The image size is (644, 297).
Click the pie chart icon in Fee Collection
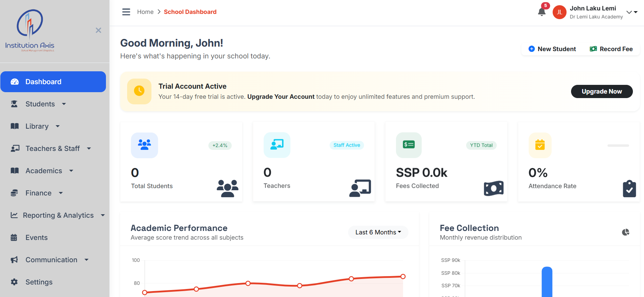pyautogui.click(x=626, y=232)
